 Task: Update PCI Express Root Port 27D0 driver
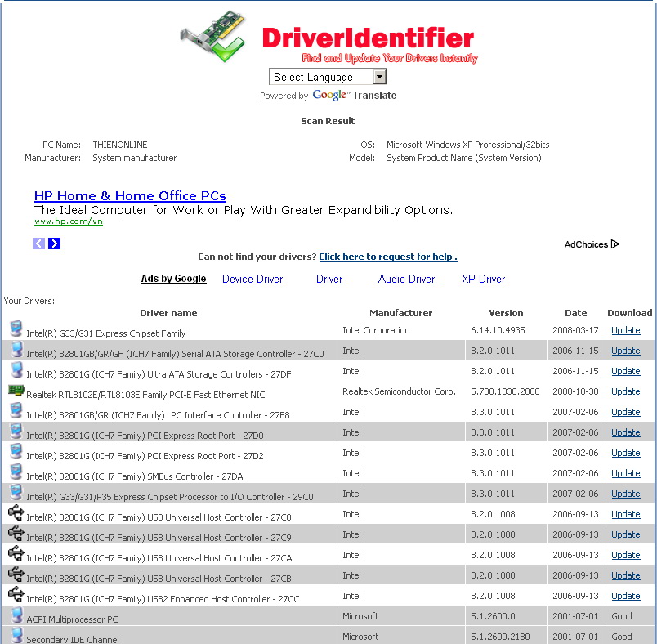coord(626,432)
